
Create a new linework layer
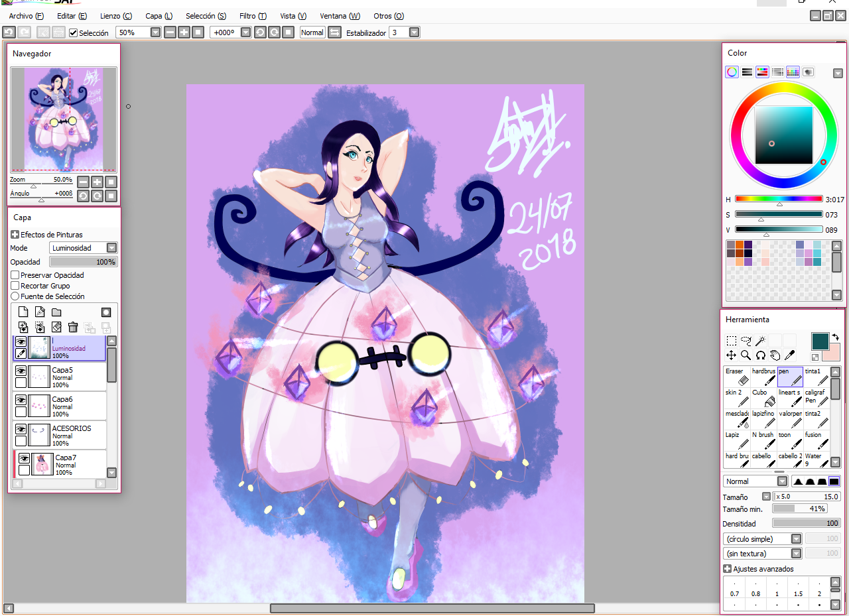coord(40,312)
